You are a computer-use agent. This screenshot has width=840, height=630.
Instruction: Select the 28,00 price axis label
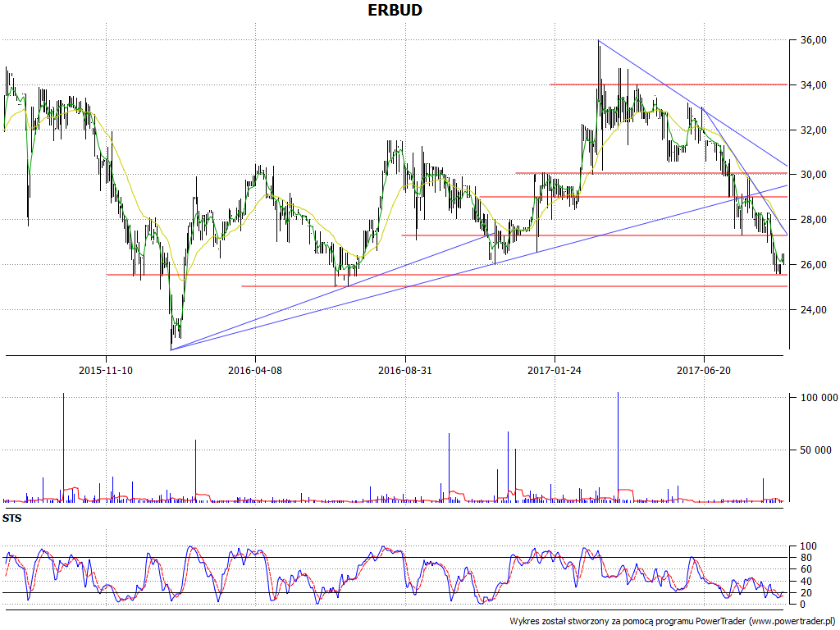(x=813, y=220)
